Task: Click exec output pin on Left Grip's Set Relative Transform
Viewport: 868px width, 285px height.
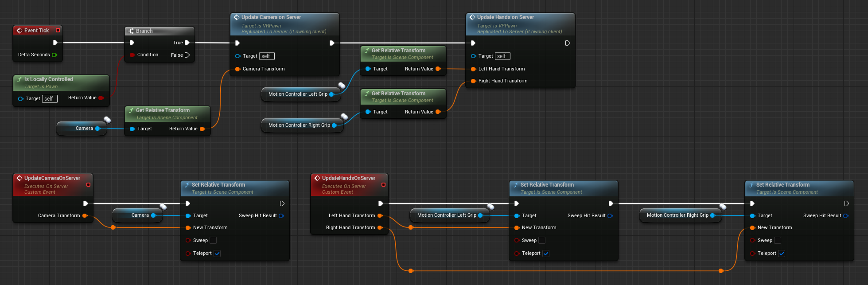Action: (x=611, y=203)
